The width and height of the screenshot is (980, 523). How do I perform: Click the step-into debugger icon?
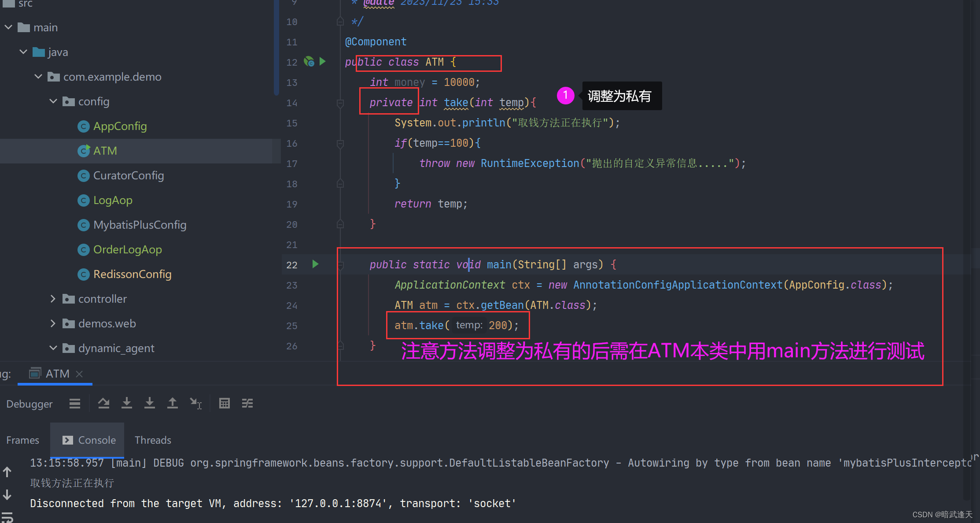pyautogui.click(x=128, y=403)
